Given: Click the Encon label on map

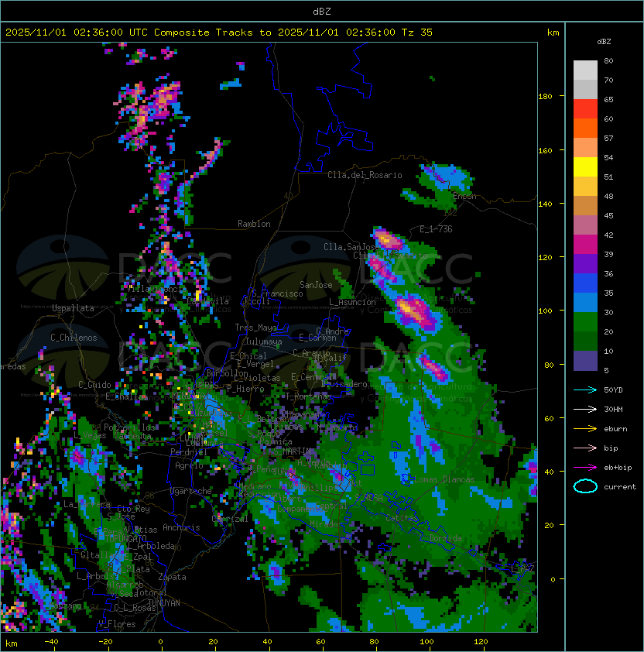Looking at the screenshot, I should point(464,196).
